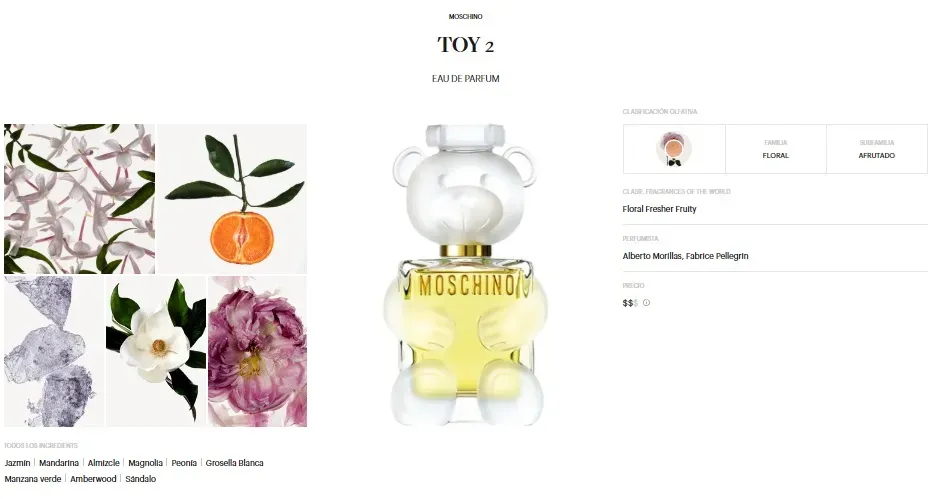Screen dimensions: 932x499
Task: Open the mandarin orange image
Action: point(232,198)
